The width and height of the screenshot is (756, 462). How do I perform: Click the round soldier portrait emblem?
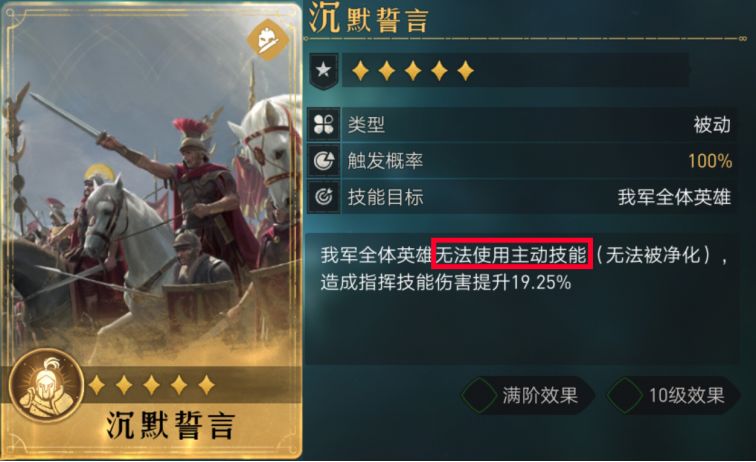click(46, 386)
